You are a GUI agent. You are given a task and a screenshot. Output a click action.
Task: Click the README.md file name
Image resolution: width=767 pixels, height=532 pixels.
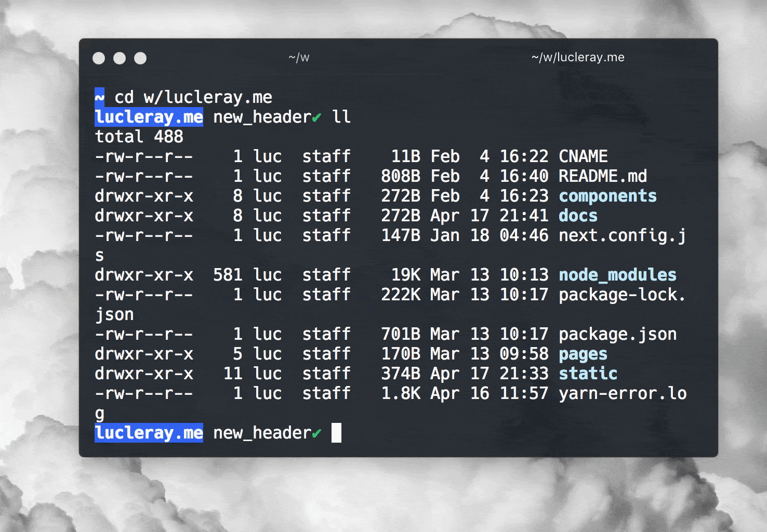coord(603,176)
